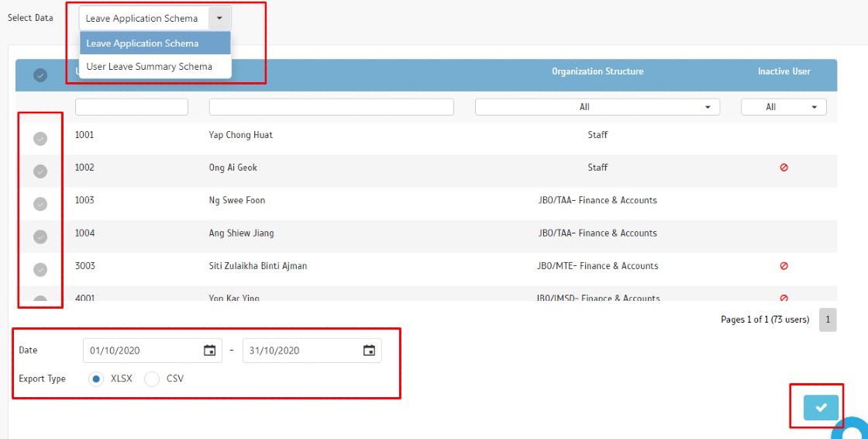The width and height of the screenshot is (868, 439).
Task: Open the Organization Structure filter dropdown
Action: (598, 107)
